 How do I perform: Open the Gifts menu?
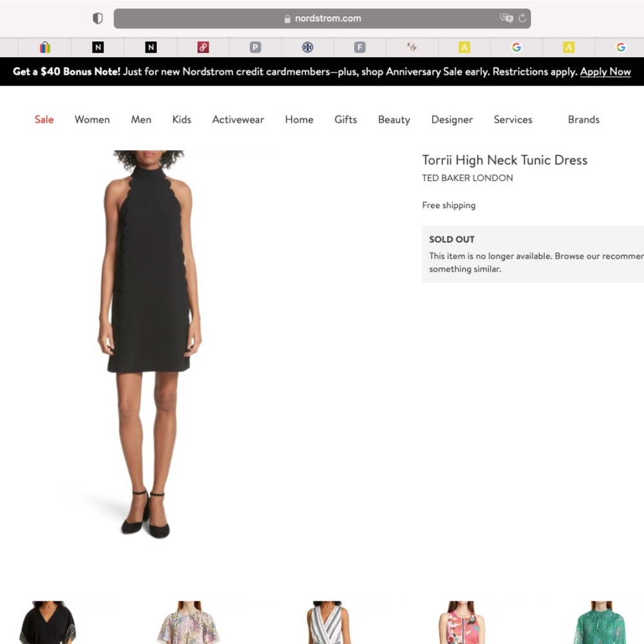(345, 120)
